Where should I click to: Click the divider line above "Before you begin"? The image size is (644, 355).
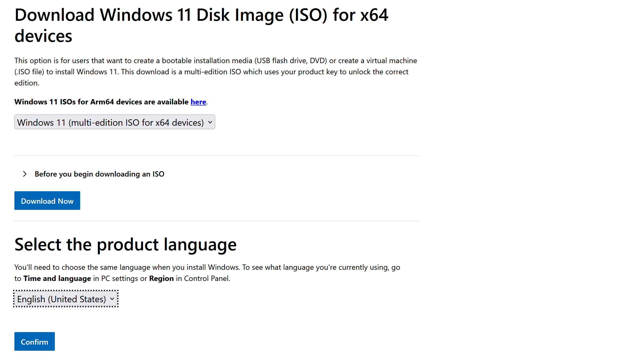click(217, 156)
